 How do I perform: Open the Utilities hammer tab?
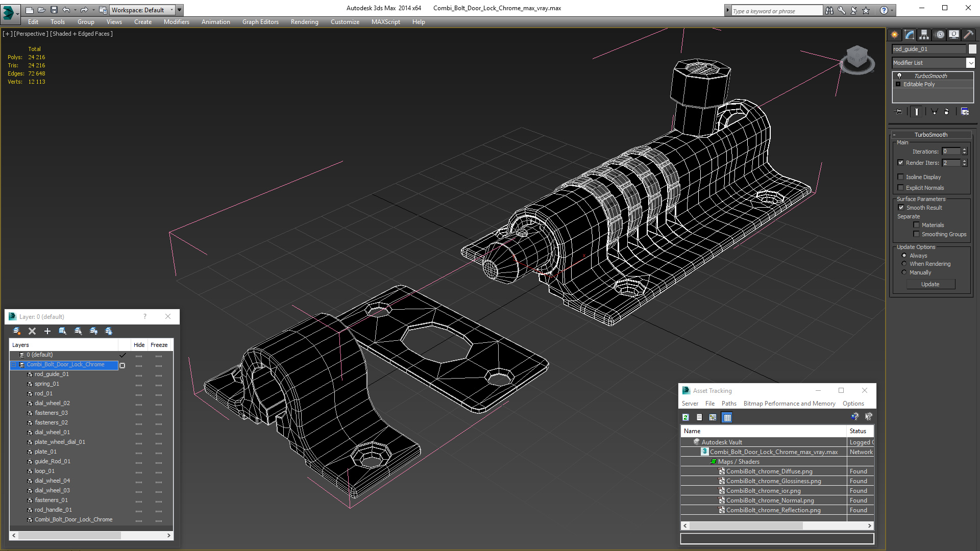click(x=968, y=35)
